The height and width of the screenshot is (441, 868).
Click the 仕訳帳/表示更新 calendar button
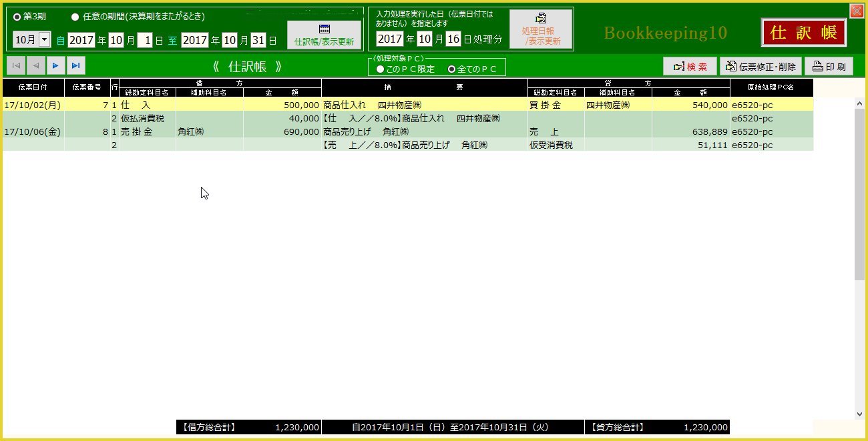pos(324,35)
